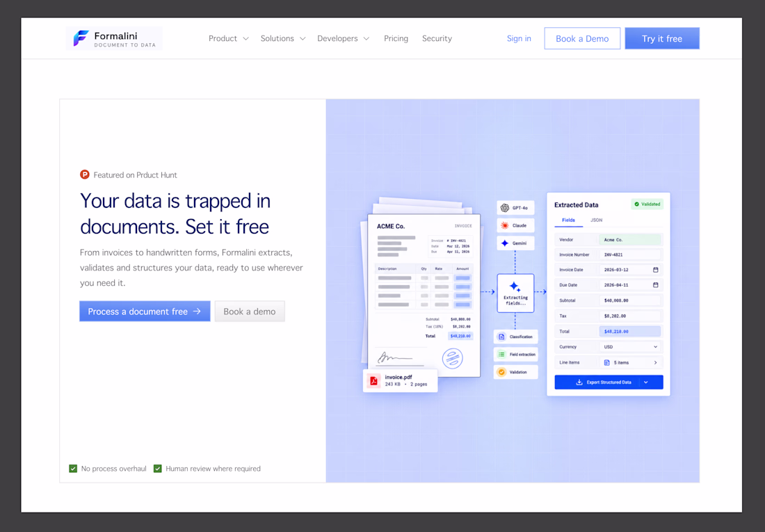Screen dimensions: 765x532
Task: Click the Validation checkmark icon
Action: point(501,372)
